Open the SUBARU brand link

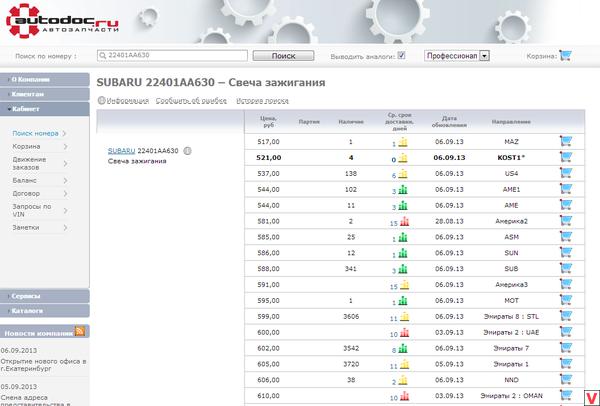tap(121, 151)
